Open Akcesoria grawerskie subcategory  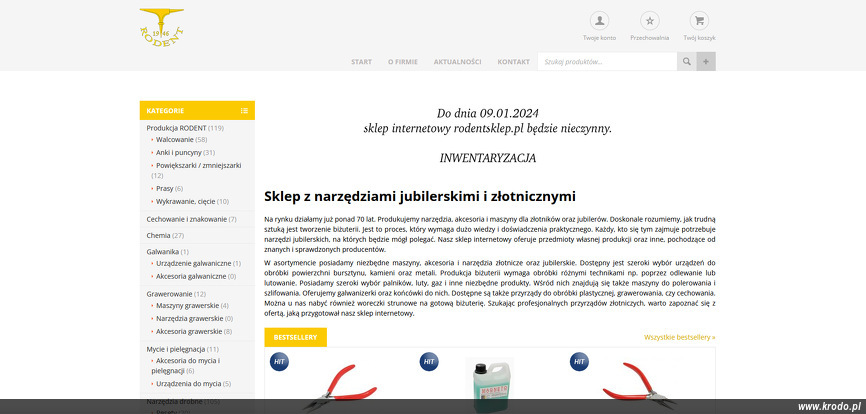pyautogui.click(x=189, y=332)
